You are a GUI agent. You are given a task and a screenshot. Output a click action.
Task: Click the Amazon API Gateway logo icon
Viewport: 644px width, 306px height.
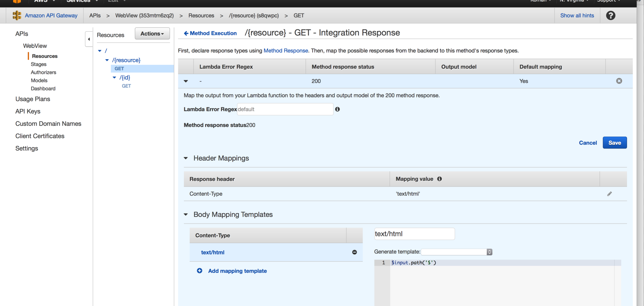17,15
